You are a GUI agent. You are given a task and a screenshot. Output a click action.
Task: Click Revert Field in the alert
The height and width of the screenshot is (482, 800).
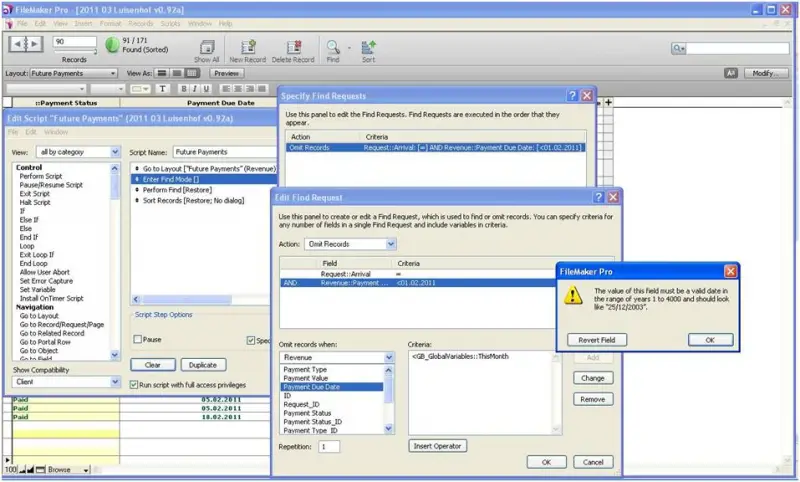click(x=596, y=340)
